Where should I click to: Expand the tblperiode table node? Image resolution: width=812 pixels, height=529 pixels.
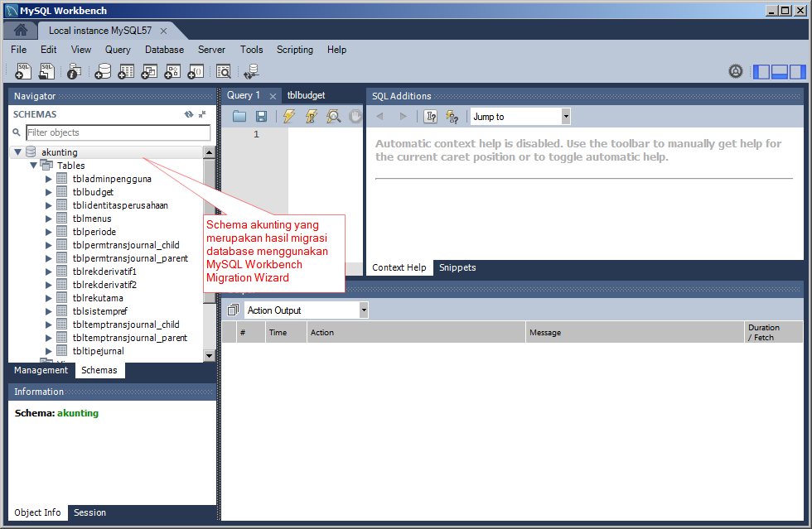[49, 232]
